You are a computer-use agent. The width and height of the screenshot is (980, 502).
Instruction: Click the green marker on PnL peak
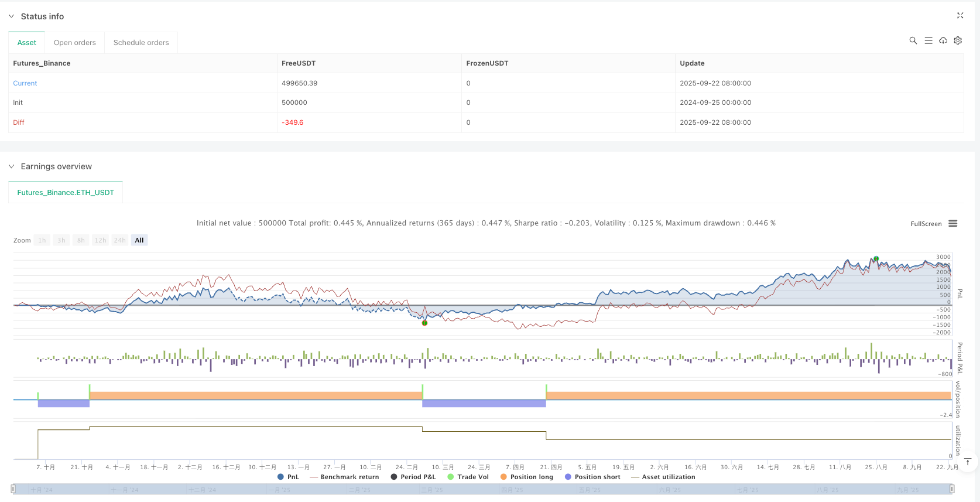click(876, 258)
